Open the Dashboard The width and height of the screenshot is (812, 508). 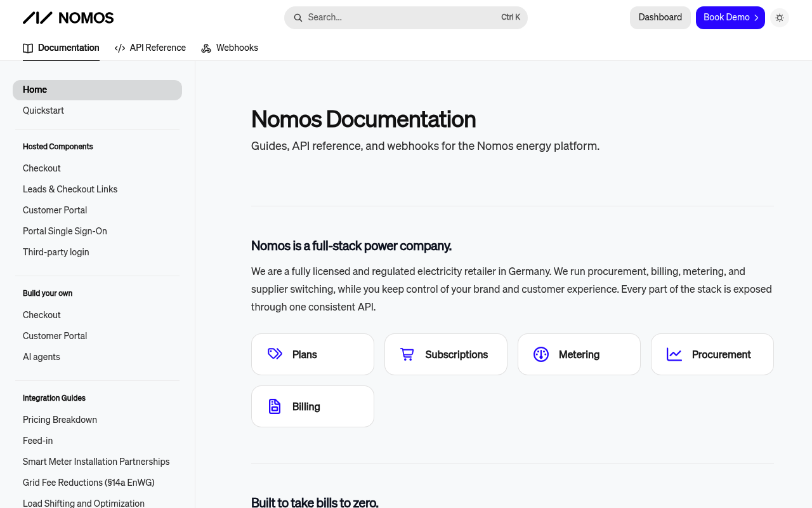(x=660, y=18)
